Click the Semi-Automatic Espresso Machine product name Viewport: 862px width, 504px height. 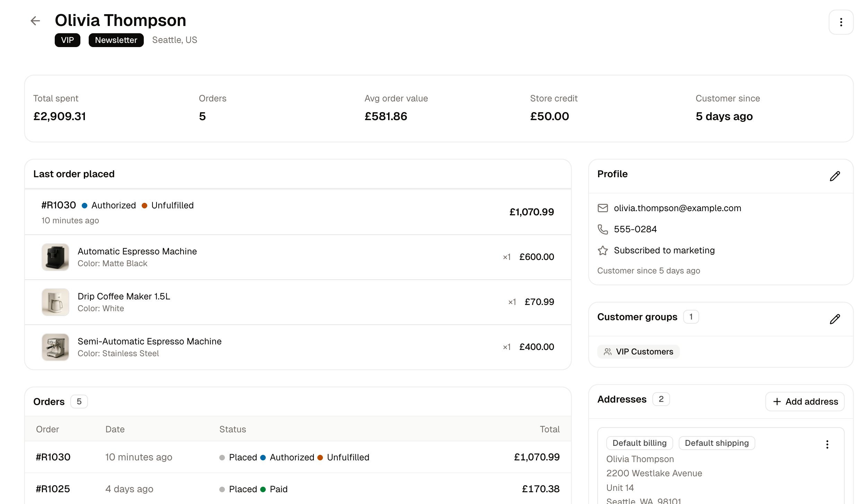click(x=149, y=341)
